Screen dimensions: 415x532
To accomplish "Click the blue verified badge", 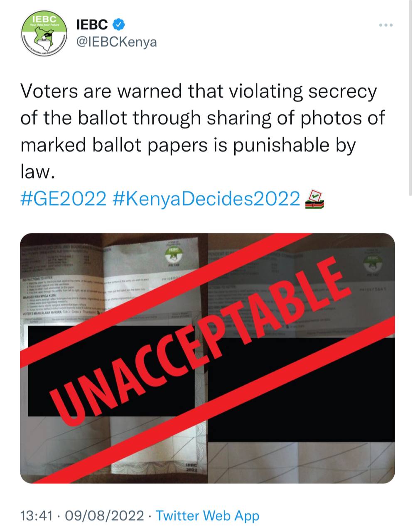I will [x=120, y=25].
